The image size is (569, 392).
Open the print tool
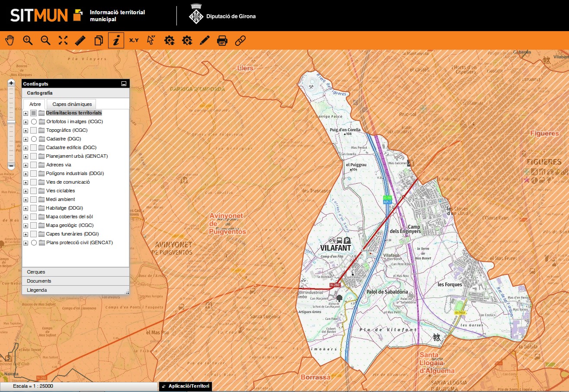tap(222, 41)
